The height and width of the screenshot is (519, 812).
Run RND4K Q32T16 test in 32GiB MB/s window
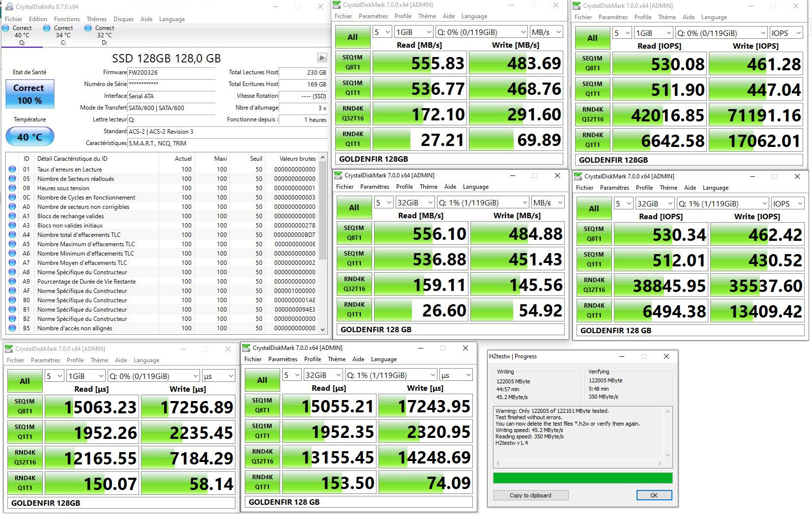[x=354, y=285]
